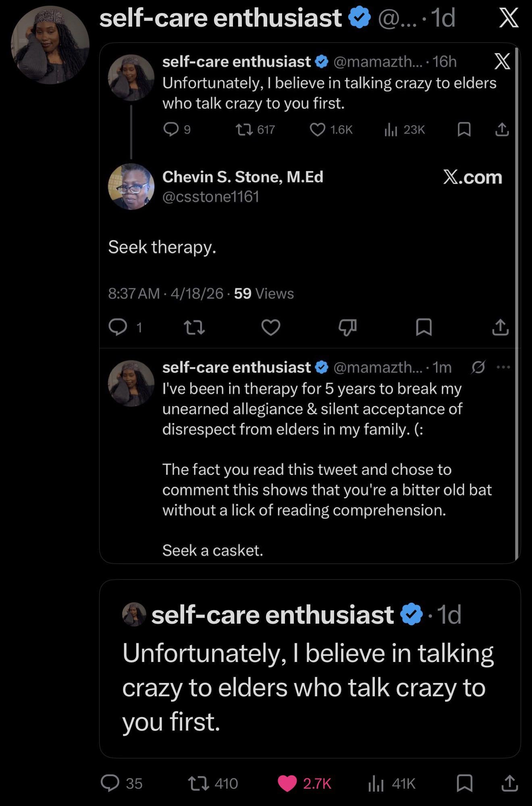
Task: Share the main post at bottom
Action: (509, 783)
